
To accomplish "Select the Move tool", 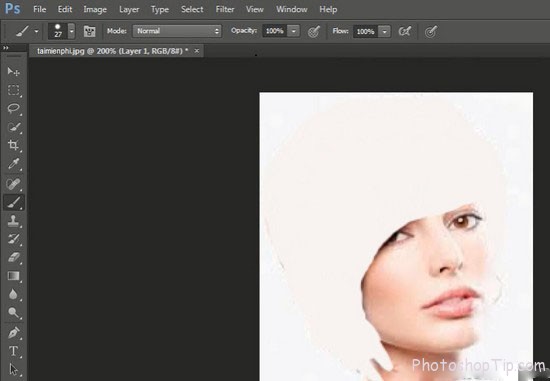I will (14, 72).
